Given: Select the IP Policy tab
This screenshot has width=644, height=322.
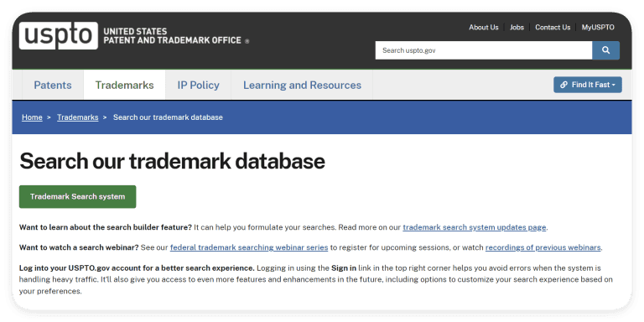Looking at the screenshot, I should [199, 85].
